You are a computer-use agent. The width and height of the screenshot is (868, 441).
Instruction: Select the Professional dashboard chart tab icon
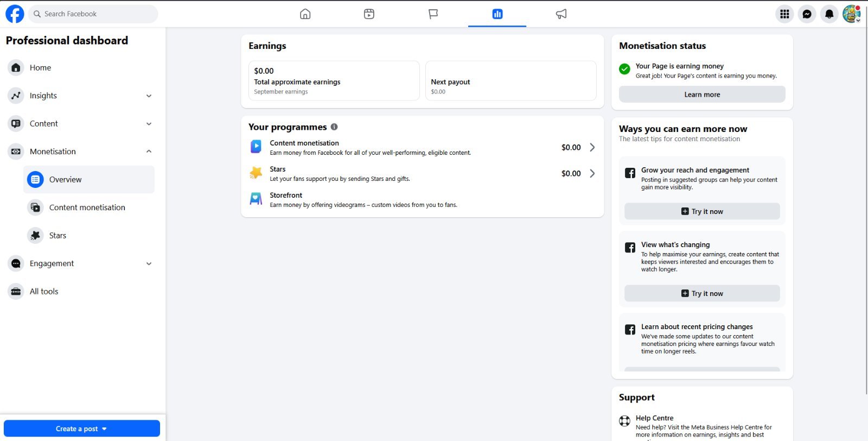click(497, 14)
